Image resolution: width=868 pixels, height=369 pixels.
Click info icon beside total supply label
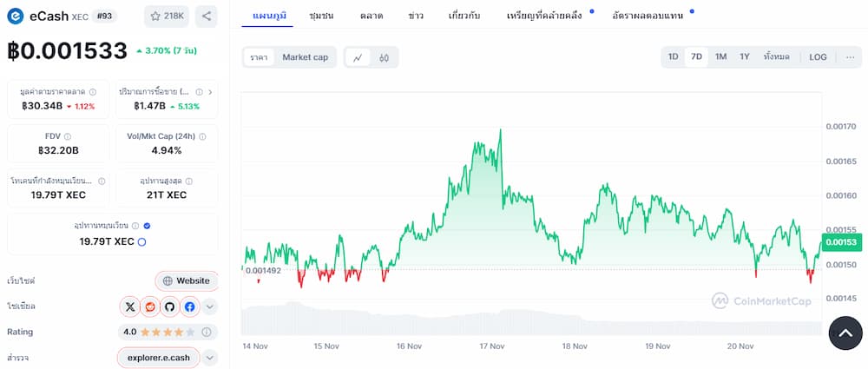click(x=102, y=181)
